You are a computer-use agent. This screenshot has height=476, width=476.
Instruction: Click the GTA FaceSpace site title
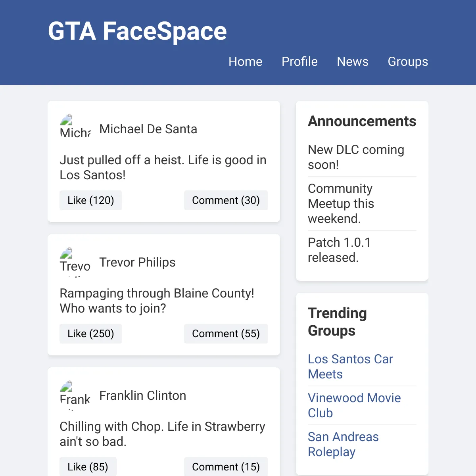point(137,31)
